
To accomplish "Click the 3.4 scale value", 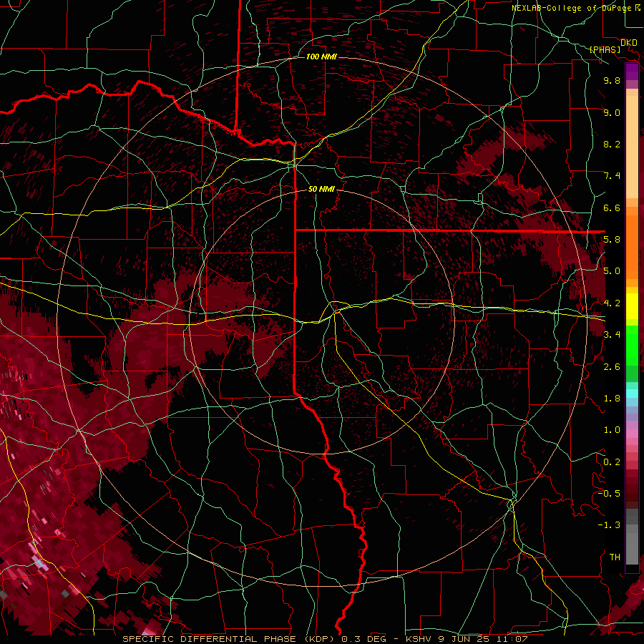I will [x=612, y=334].
